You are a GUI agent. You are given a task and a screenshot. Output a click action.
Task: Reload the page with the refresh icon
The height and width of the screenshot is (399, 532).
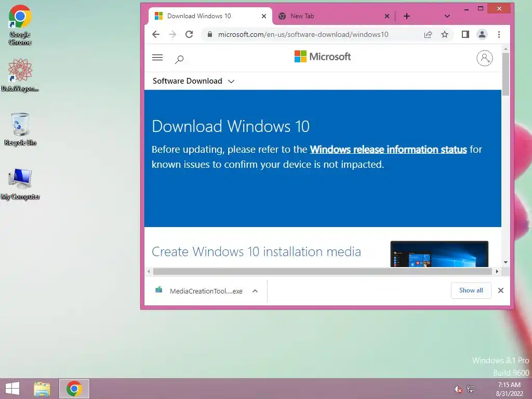tap(189, 34)
